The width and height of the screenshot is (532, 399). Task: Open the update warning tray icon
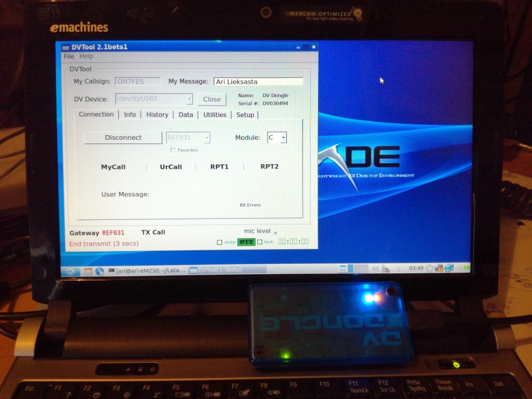click(x=439, y=268)
